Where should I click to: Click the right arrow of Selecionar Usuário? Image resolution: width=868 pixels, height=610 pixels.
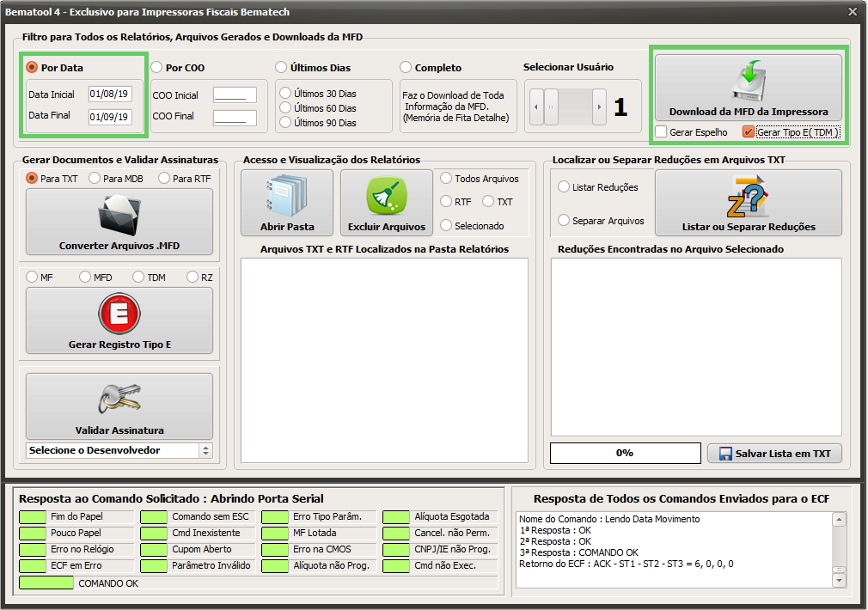coord(599,107)
